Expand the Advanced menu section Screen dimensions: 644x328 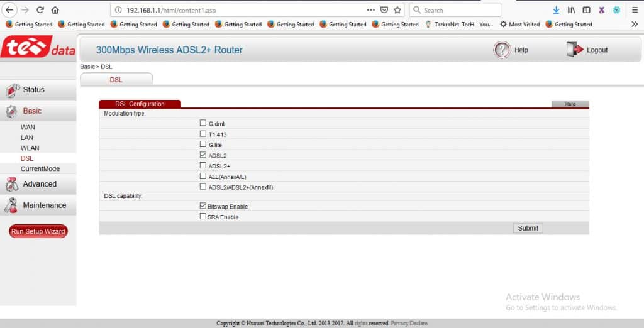(38, 184)
